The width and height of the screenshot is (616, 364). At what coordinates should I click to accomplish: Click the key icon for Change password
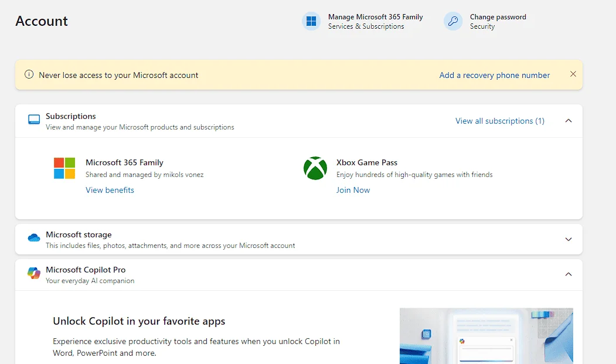(x=453, y=21)
